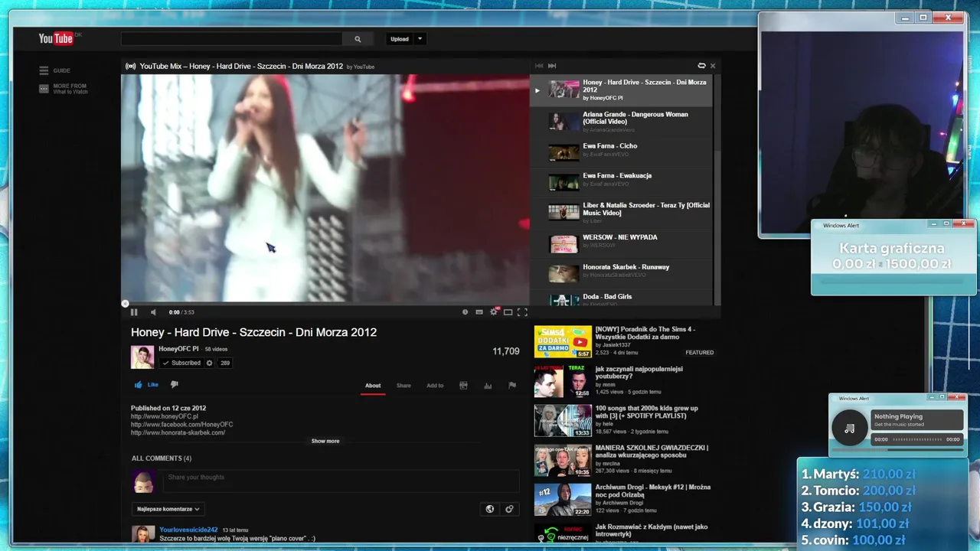Image resolution: width=980 pixels, height=551 pixels.
Task: Pause the video player
Action: point(134,312)
